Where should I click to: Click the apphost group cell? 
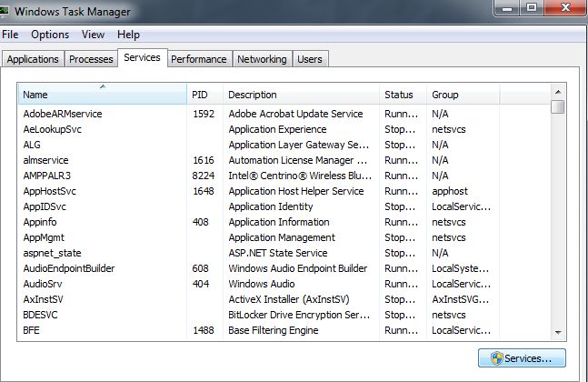click(450, 191)
